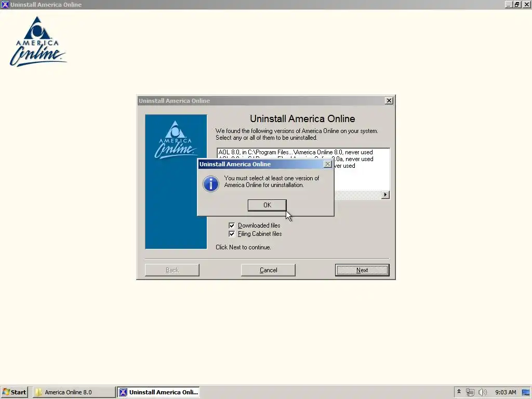Select Uninstall America Online taskbar button
532x399 pixels.
158,392
